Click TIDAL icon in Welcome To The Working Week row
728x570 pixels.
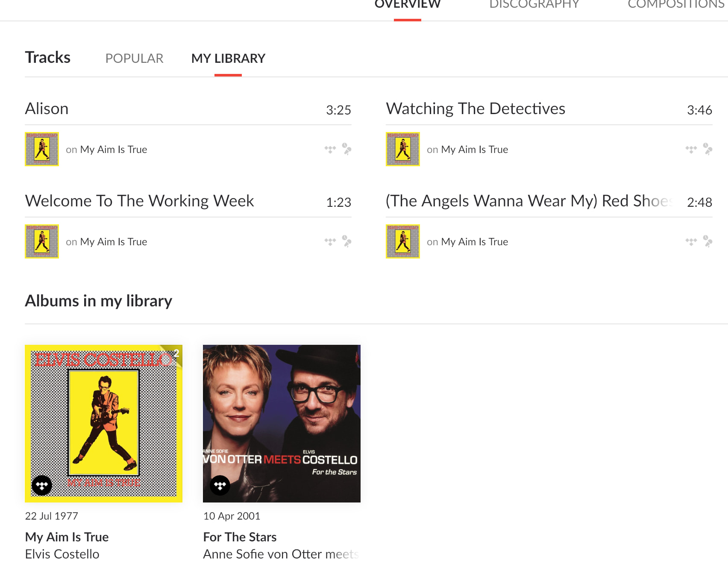pyautogui.click(x=330, y=242)
